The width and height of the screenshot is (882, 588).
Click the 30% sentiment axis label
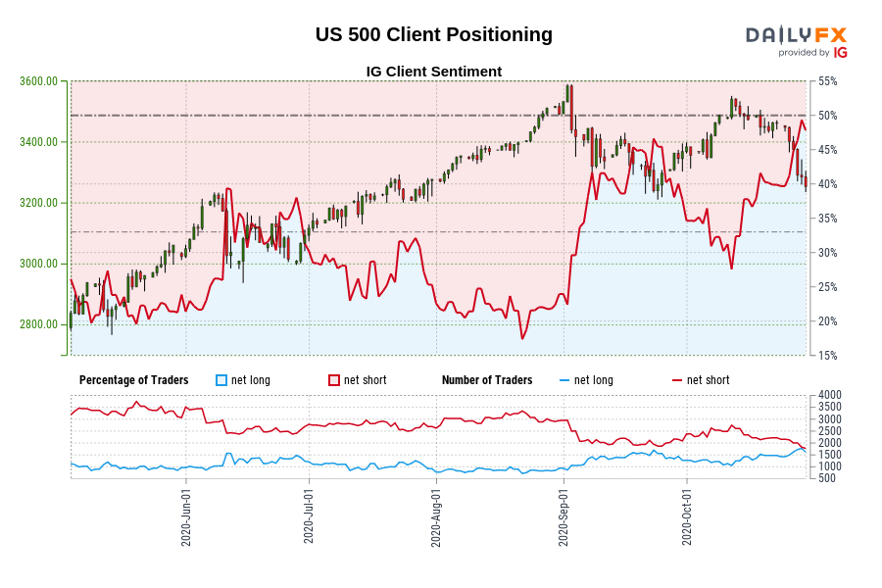coord(827,253)
